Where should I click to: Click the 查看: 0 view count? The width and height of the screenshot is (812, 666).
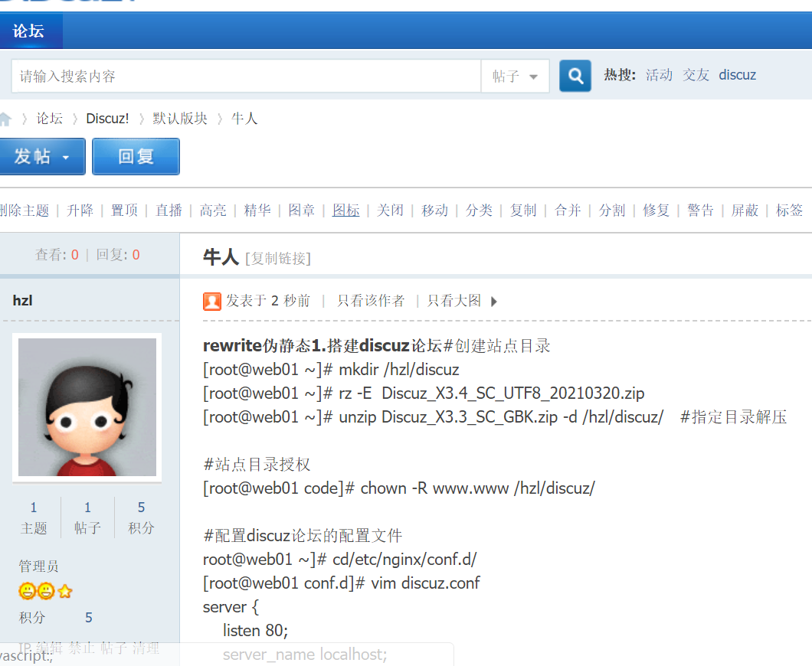(x=57, y=255)
